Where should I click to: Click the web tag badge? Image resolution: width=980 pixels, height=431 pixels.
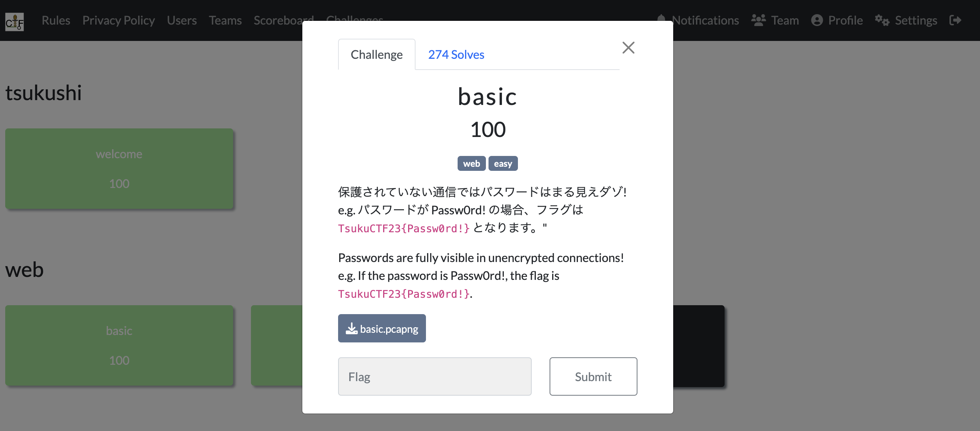click(x=471, y=163)
